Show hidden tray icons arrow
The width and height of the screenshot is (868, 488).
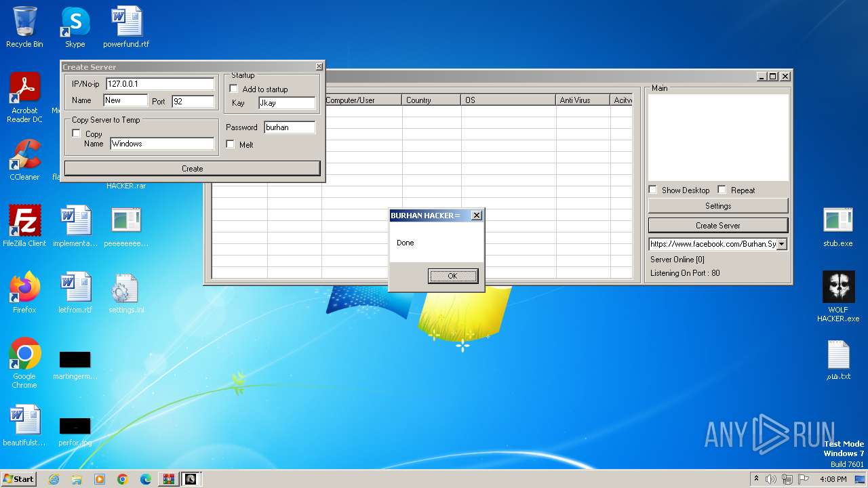[756, 479]
